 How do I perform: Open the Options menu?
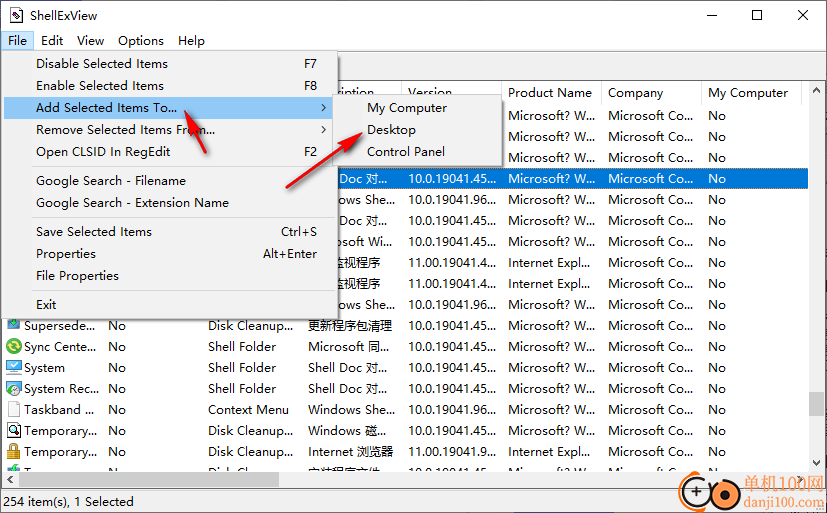point(141,41)
